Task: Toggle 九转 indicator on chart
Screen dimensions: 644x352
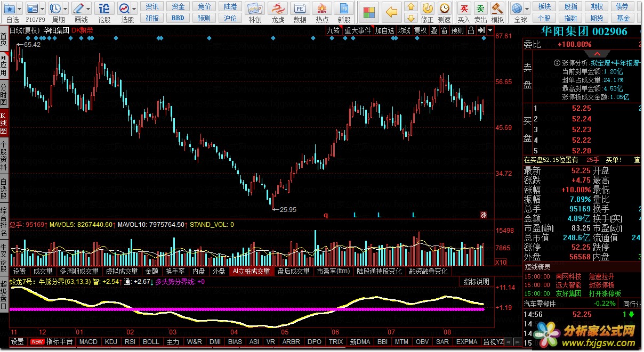Action: click(333, 30)
